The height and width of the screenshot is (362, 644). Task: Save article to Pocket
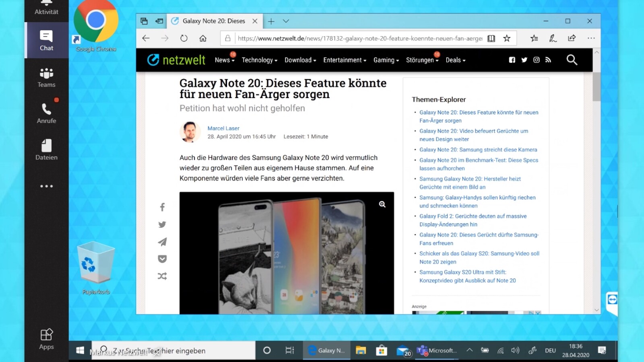pos(162,259)
